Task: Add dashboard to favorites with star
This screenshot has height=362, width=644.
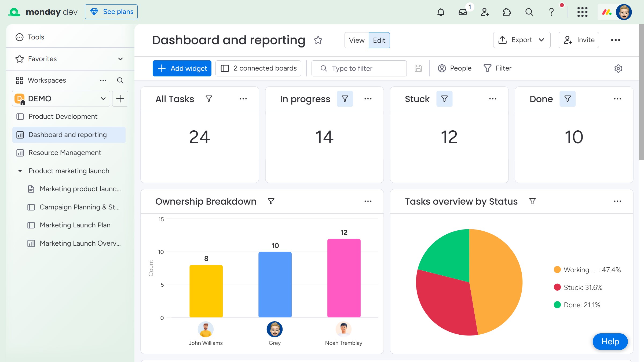Action: [318, 40]
